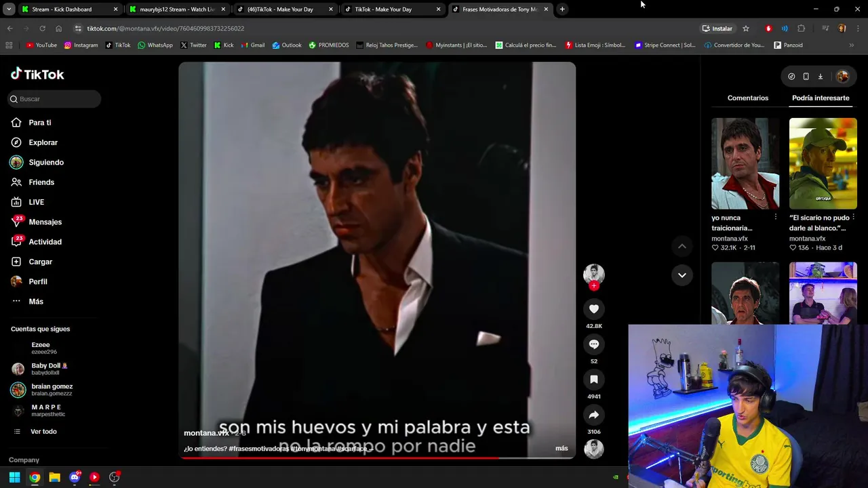868x488 pixels.
Task: Open options for the 'yo nunca traicionaría' card
Action: 776,218
